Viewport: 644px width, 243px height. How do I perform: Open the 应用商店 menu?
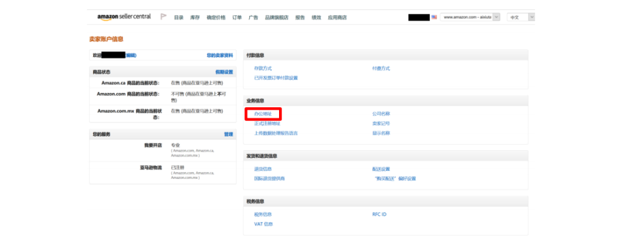337,18
